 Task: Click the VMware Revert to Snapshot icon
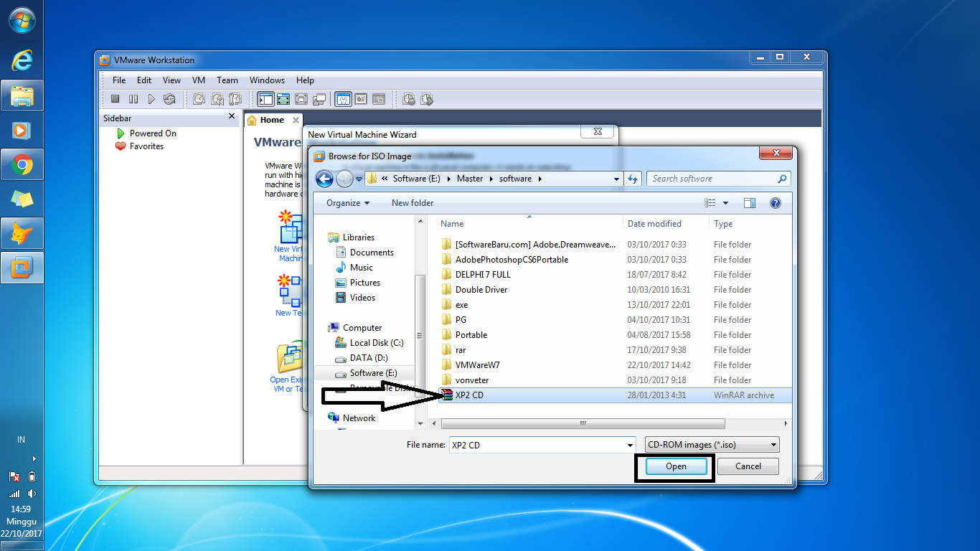(217, 99)
